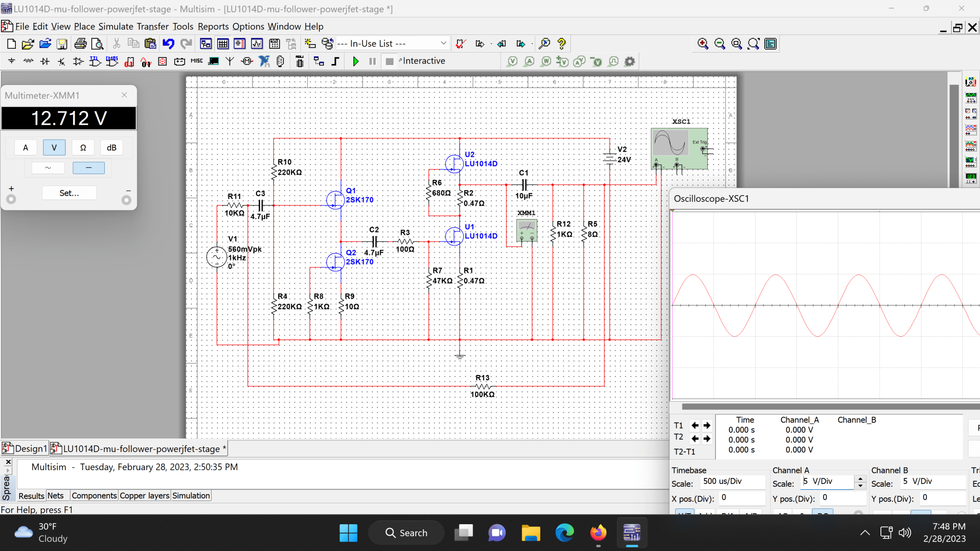Increase Channel A scale with up stepper
Screen dimensions: 980x551
tap(860, 478)
